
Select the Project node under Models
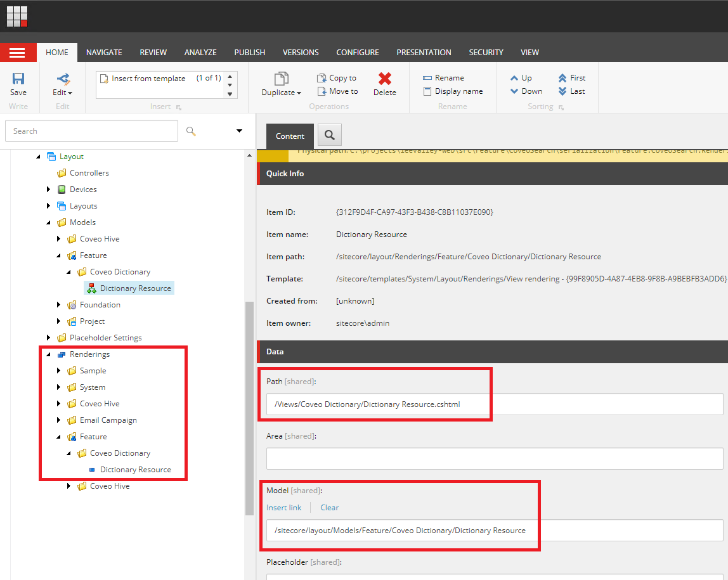click(92, 321)
